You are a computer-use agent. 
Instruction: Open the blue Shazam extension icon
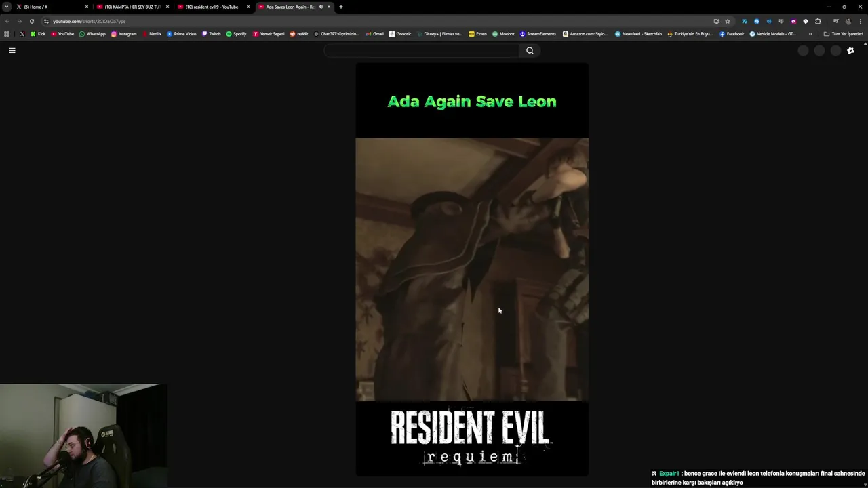(x=757, y=21)
